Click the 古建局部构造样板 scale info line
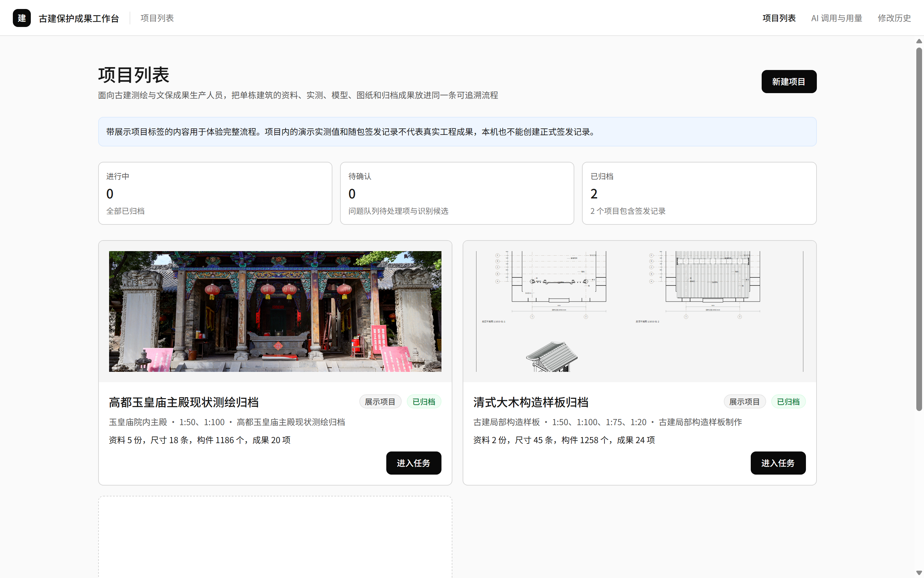This screenshot has width=924, height=578. click(607, 422)
